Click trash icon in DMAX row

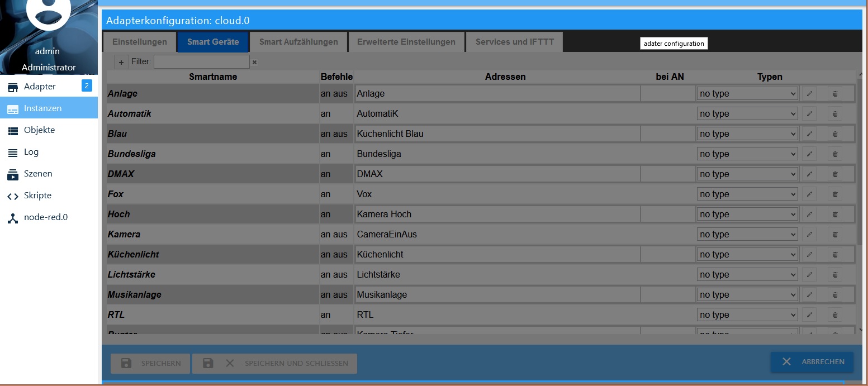(x=835, y=174)
